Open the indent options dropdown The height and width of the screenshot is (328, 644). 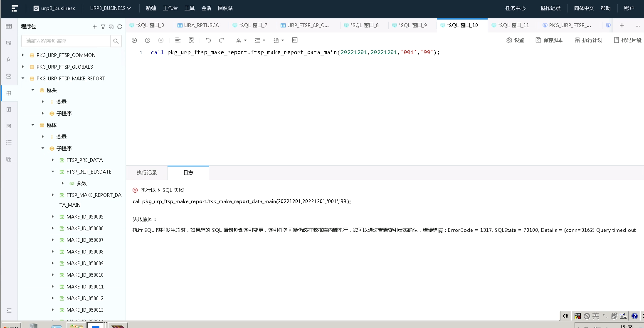click(x=260, y=40)
